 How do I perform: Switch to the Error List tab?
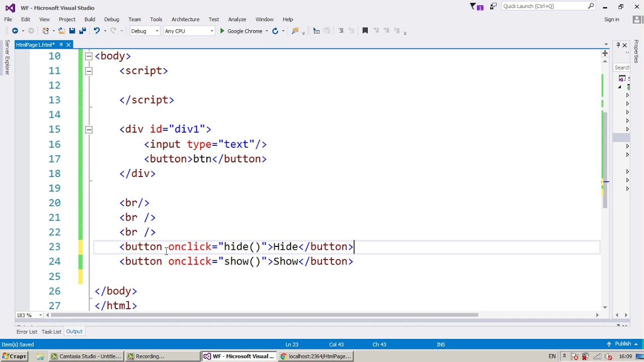click(27, 332)
